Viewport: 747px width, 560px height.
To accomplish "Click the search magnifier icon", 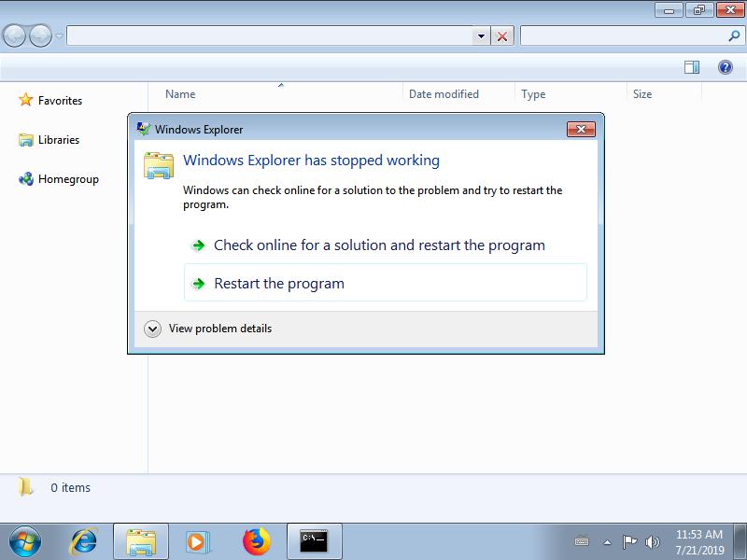I will point(734,35).
